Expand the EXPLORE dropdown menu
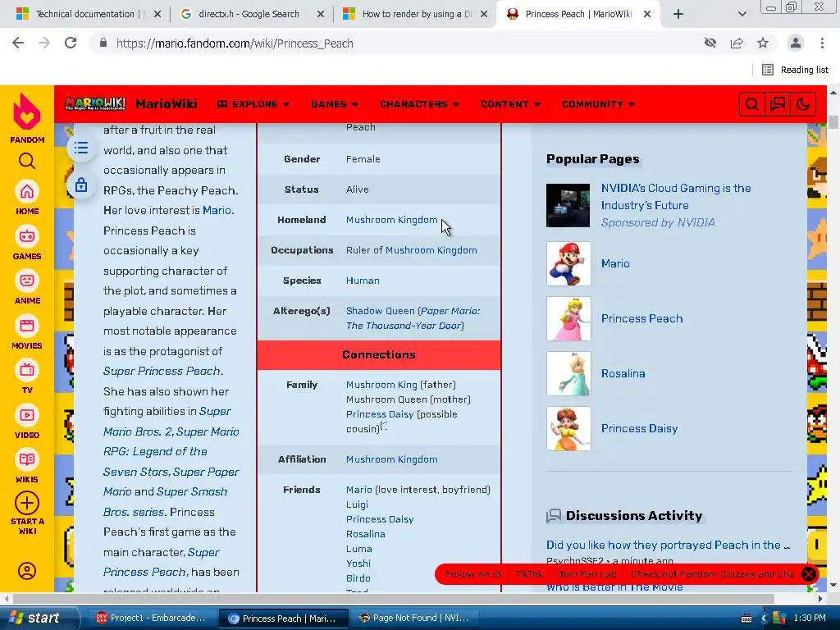 tap(253, 104)
